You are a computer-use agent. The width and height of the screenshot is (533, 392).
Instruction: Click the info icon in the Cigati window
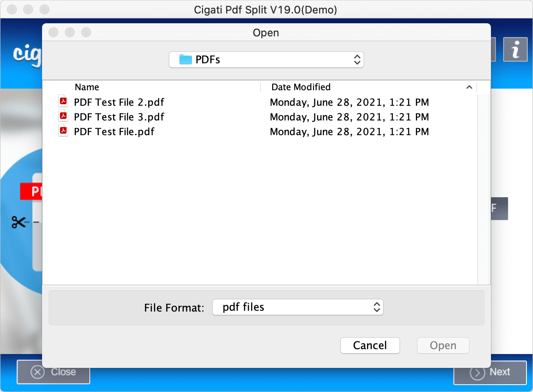(515, 49)
